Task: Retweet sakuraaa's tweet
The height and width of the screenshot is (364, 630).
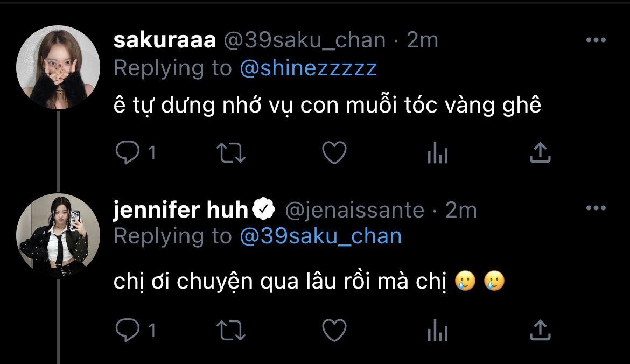Action: [x=231, y=153]
